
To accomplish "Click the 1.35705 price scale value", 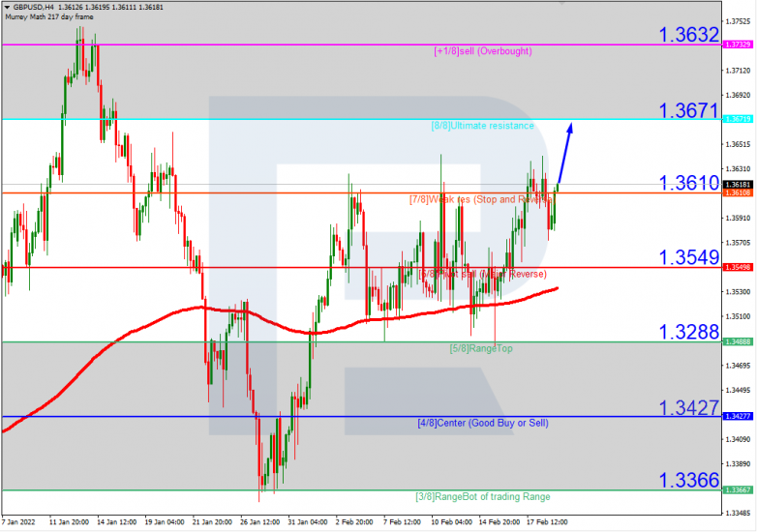I will (x=739, y=243).
